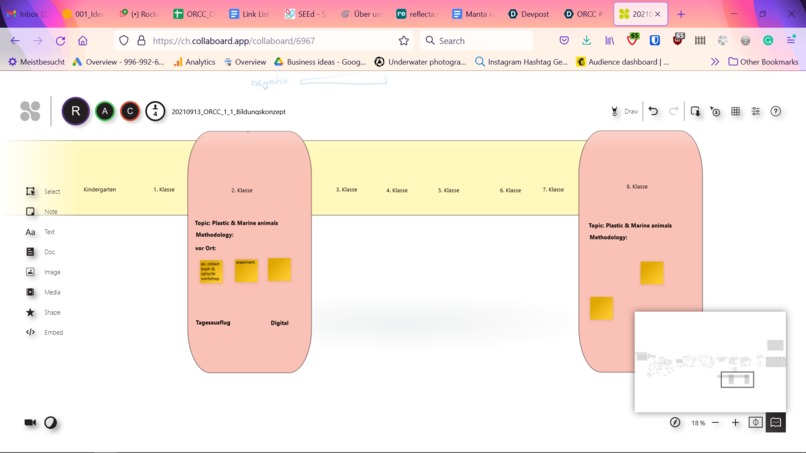Screen dimensions: 806x453
Task: Click the browser Search field
Action: [477, 41]
